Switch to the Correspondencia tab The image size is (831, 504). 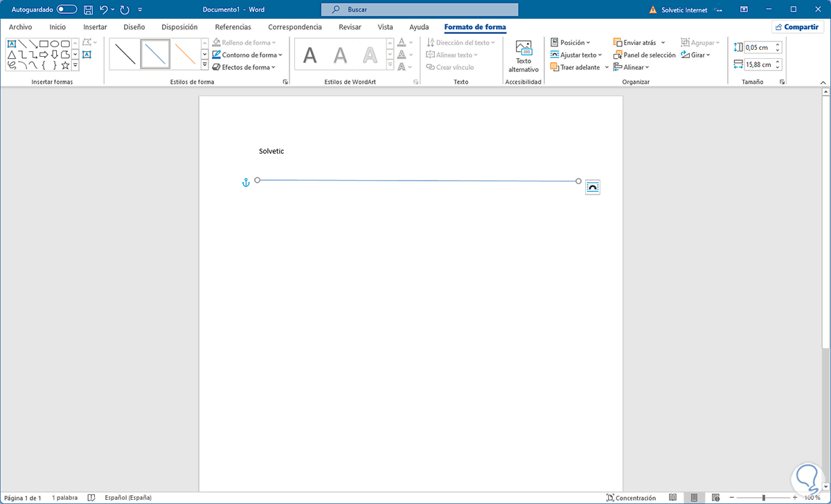[x=295, y=27]
